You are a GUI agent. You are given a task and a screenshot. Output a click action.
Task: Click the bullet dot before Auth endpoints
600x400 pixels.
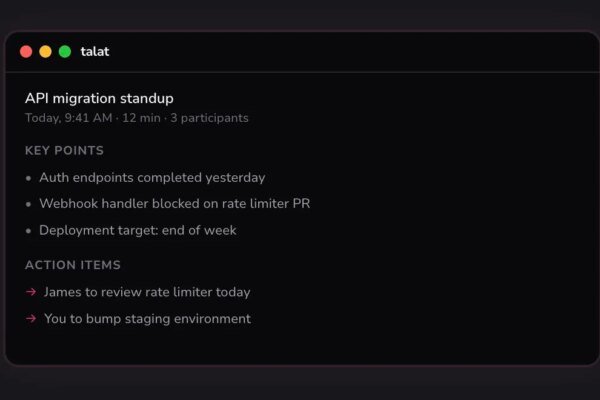(29, 178)
